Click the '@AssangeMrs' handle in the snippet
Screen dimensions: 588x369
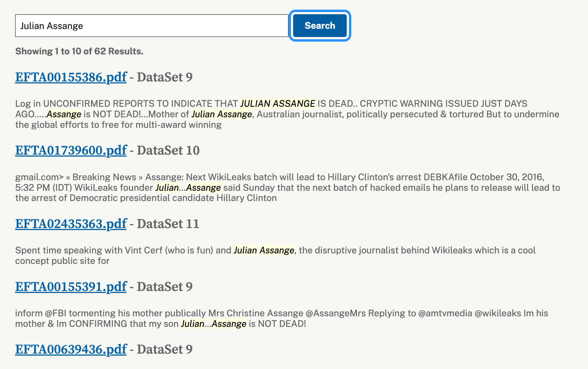click(x=335, y=313)
